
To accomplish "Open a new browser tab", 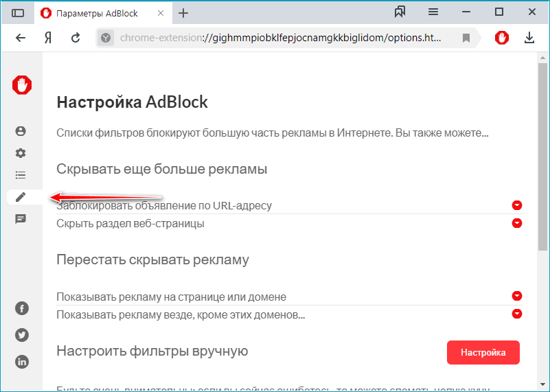I will [x=183, y=13].
